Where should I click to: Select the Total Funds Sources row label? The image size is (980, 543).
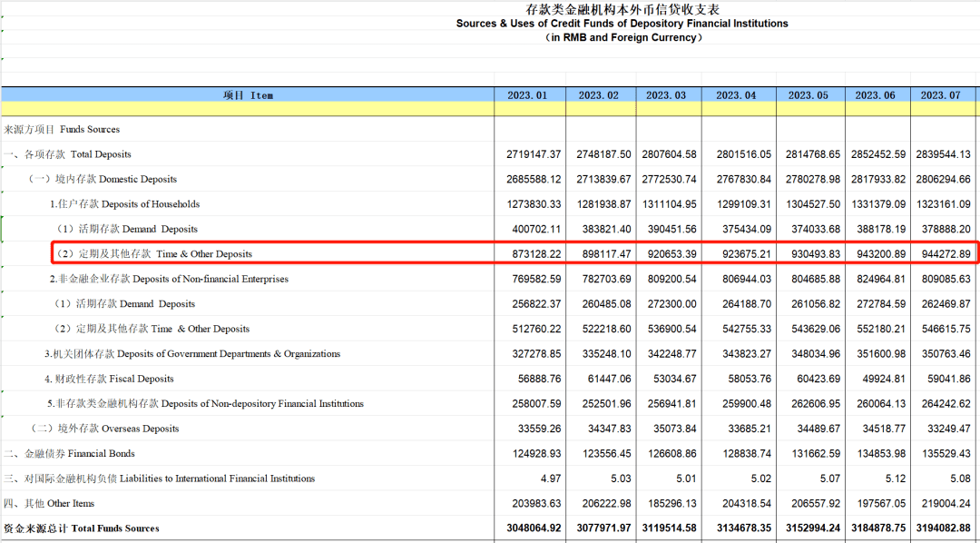point(82,528)
